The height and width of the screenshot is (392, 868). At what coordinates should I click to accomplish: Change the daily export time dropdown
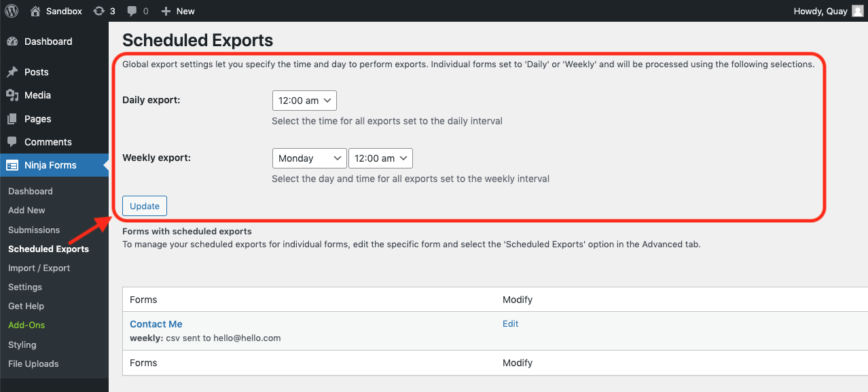point(304,100)
